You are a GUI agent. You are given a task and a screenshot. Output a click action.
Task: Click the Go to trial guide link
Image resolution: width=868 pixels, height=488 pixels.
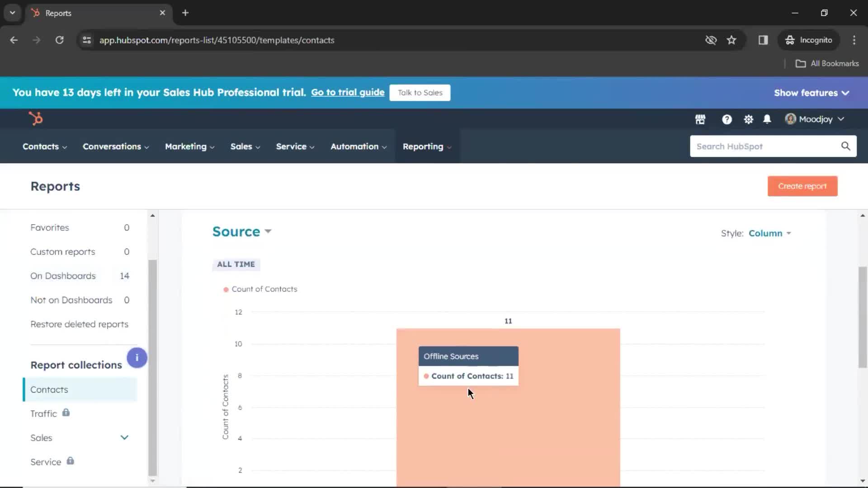pos(348,92)
